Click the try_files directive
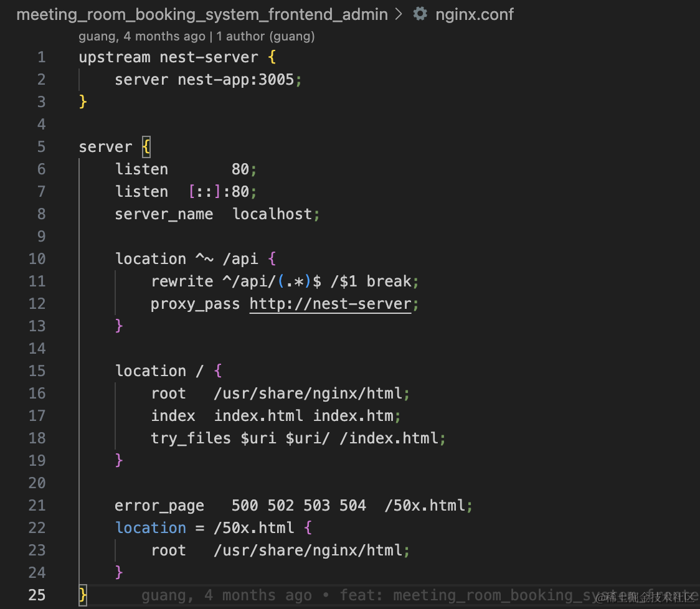The image size is (700, 609). coord(191,438)
